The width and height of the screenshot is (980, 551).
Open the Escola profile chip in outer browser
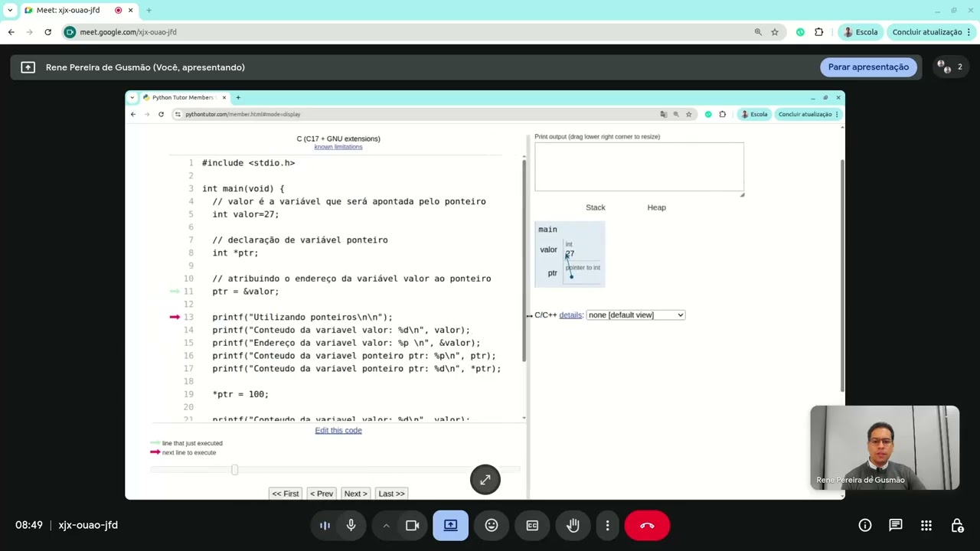(x=860, y=32)
